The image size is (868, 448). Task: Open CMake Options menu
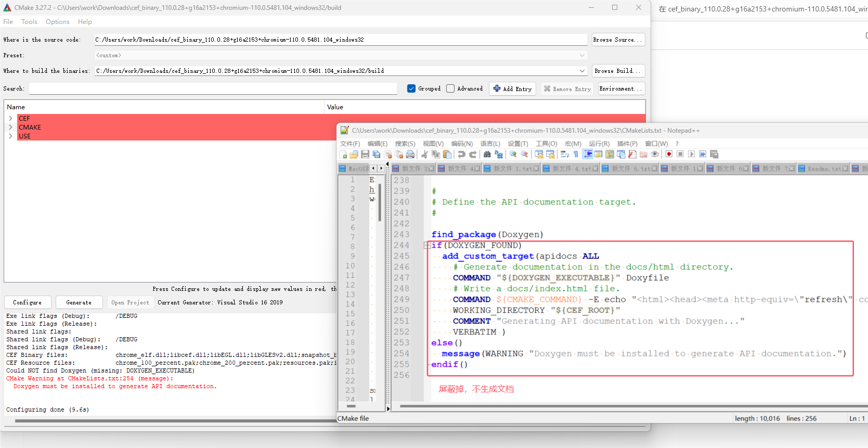(57, 22)
